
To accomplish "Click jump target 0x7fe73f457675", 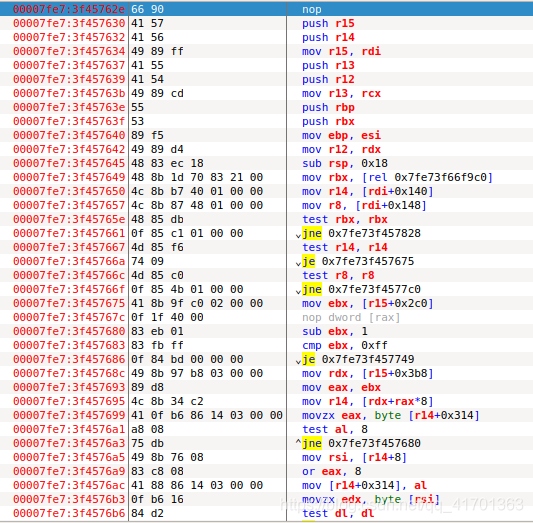I will point(368,261).
